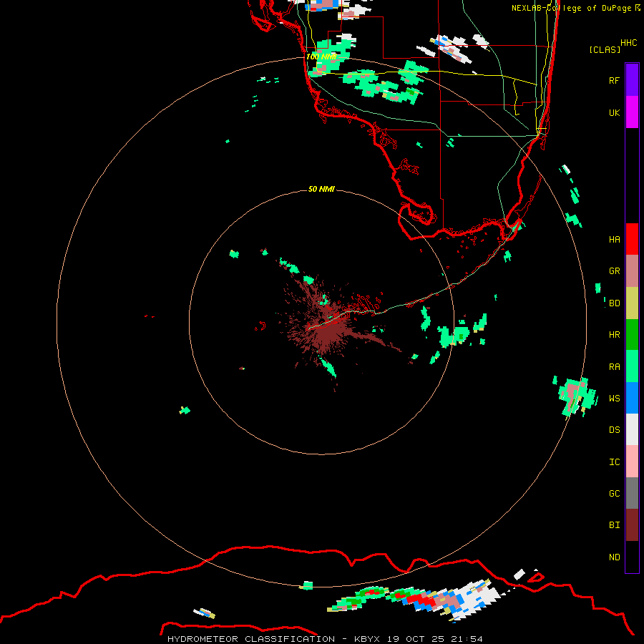
Task: Click the BD yellow legend swatch
Action: (632, 303)
